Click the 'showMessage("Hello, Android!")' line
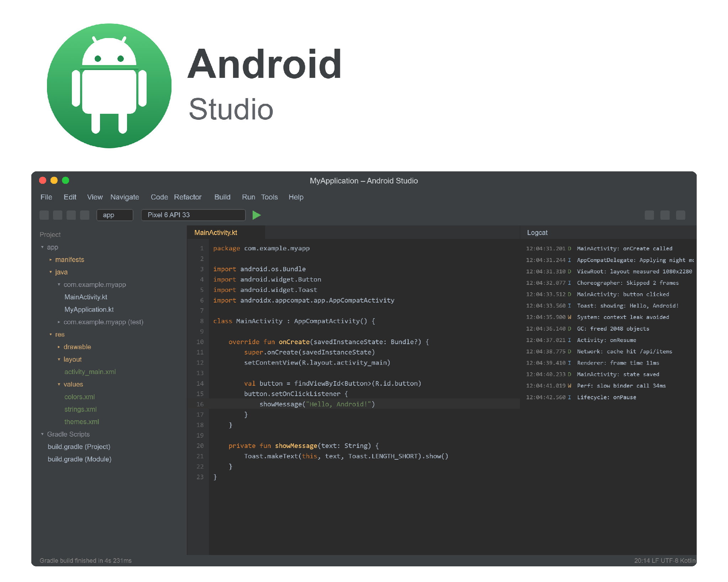The width and height of the screenshot is (728, 582). pyautogui.click(x=317, y=404)
